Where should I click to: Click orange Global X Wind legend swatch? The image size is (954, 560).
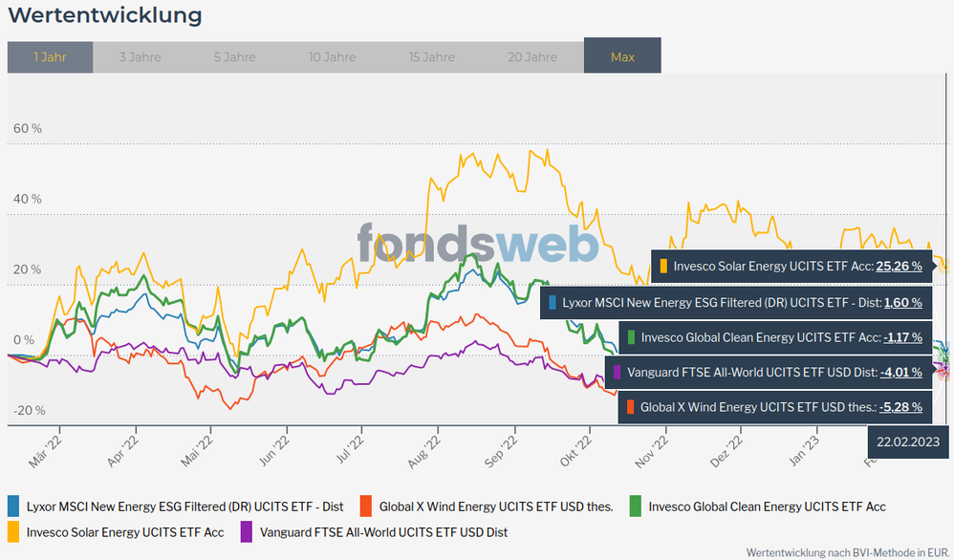coord(365,506)
